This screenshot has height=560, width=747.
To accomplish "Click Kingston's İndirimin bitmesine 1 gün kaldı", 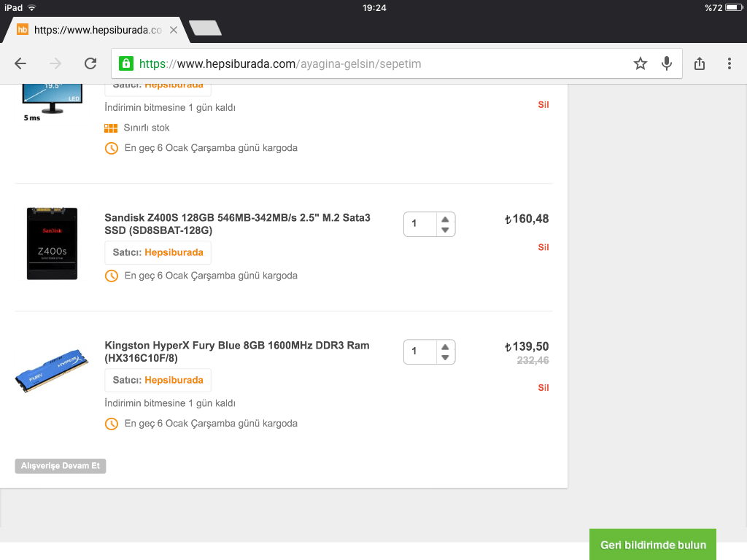I will coord(170,403).
